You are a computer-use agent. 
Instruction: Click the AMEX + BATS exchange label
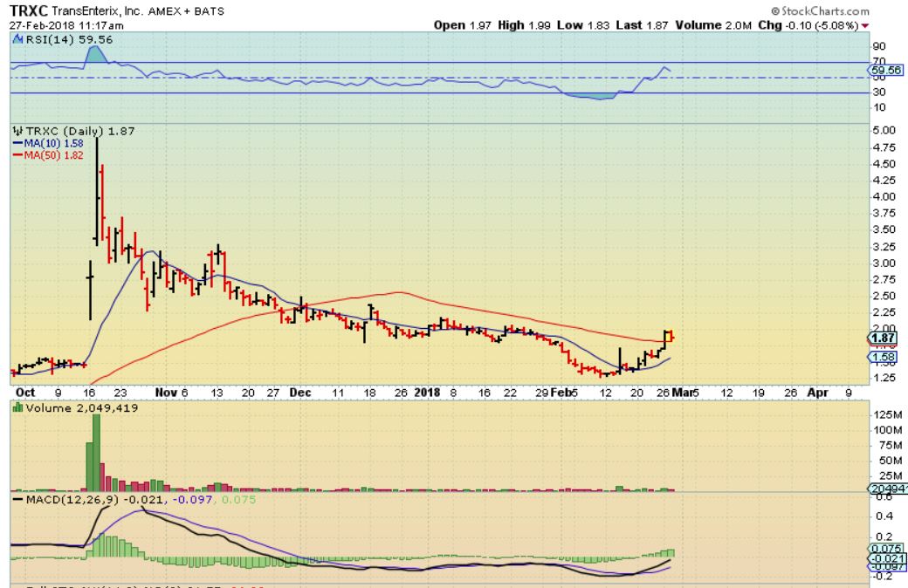[186, 11]
